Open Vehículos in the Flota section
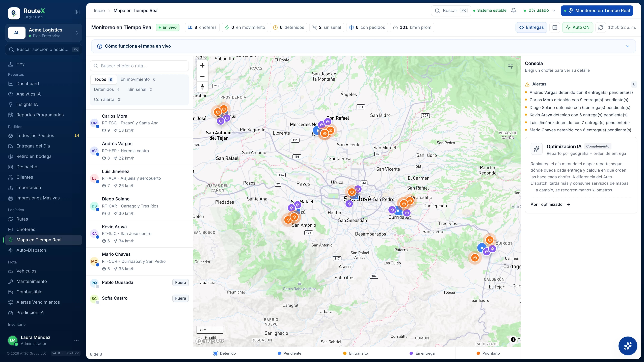This screenshot has width=644, height=362. pos(43,271)
